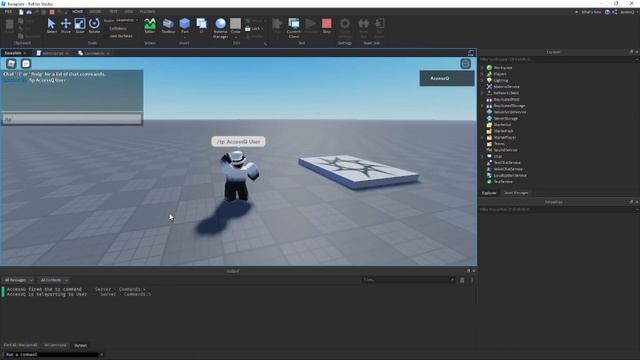The image size is (640, 360).
Task: Switch to the PLUGINS ribbon tab
Action: (147, 12)
